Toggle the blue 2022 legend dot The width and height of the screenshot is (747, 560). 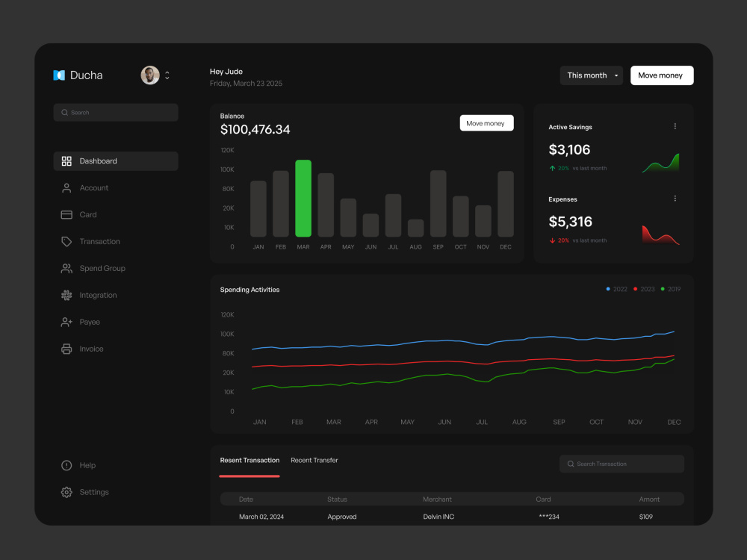pos(608,289)
